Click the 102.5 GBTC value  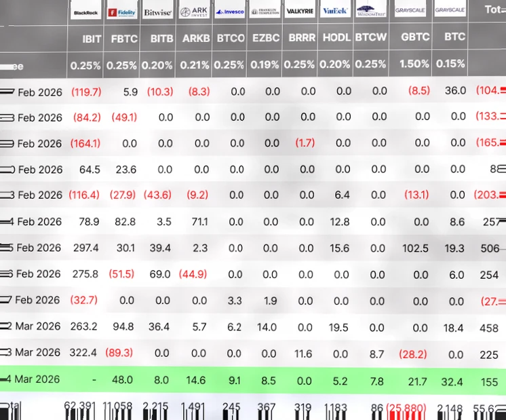[415, 248]
